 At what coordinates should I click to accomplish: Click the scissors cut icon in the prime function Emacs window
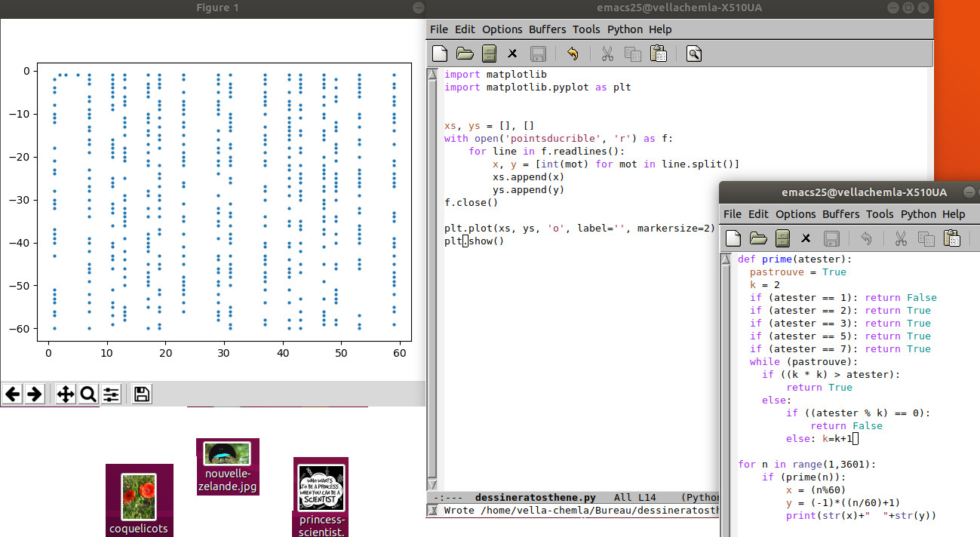[900, 238]
